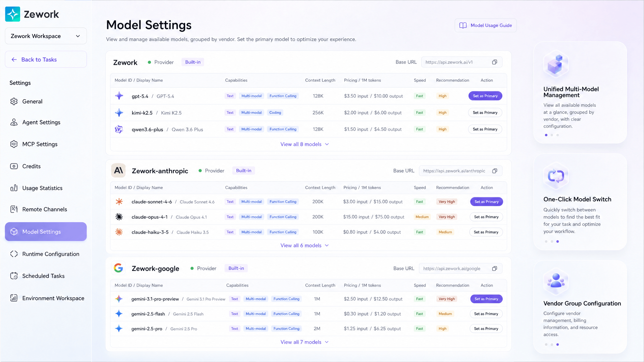
Task: Open General settings
Action: click(46, 101)
